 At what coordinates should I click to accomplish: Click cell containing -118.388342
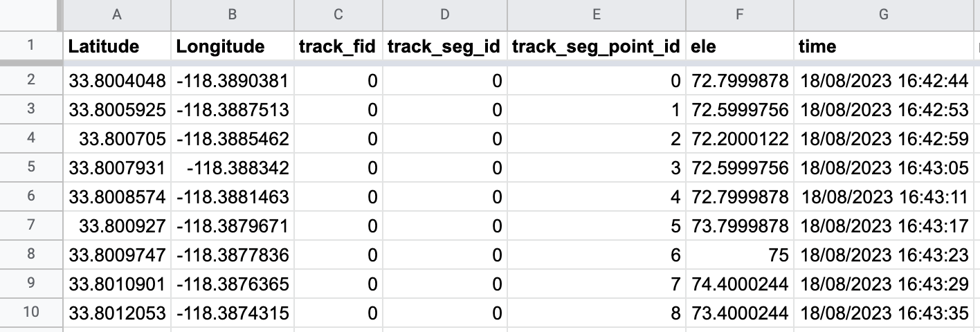coord(233,168)
